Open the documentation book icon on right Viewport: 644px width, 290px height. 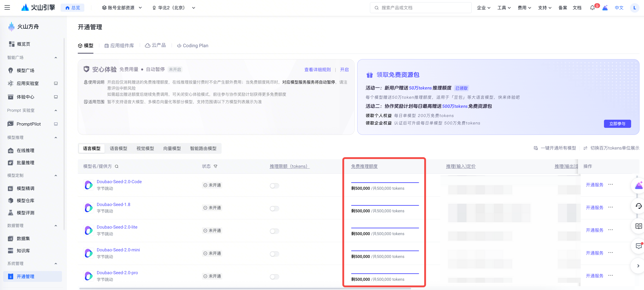[x=639, y=226]
